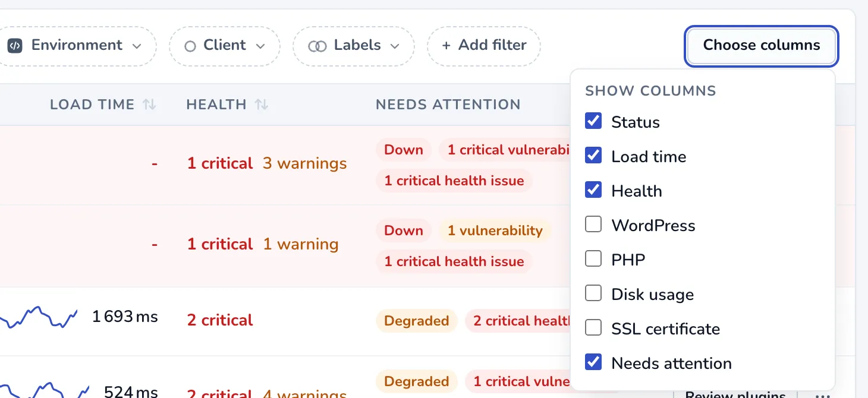
Task: Click the Load time column header
Action: [92, 105]
